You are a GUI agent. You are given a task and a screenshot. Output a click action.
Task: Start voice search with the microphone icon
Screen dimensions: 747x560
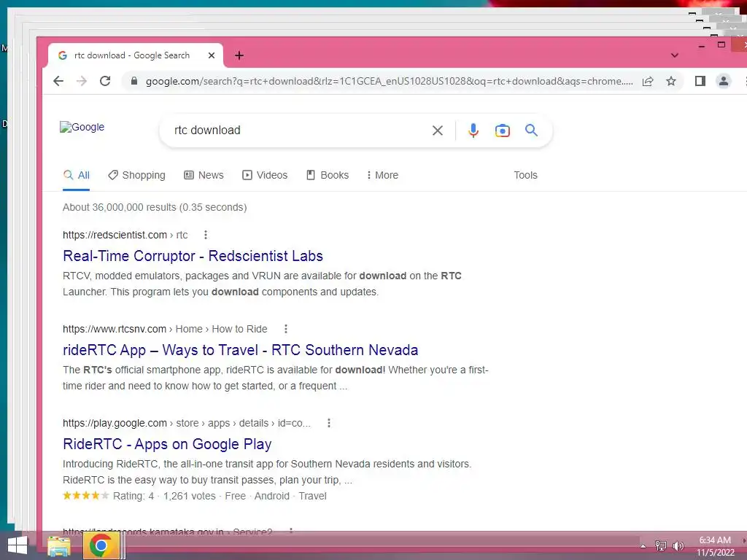click(473, 131)
